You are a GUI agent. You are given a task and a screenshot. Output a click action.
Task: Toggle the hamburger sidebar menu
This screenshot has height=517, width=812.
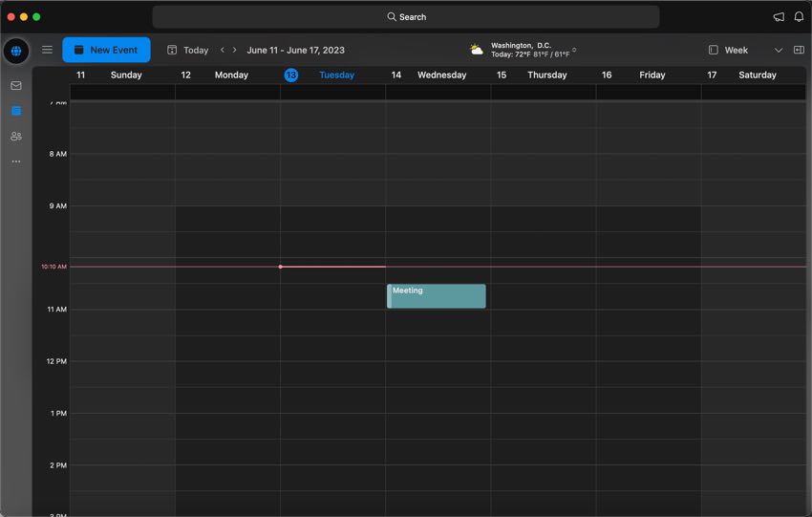click(47, 50)
